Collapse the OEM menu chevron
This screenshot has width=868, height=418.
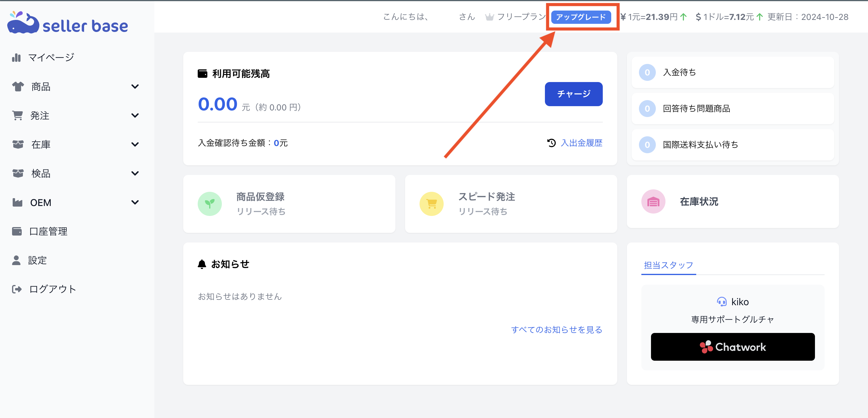[135, 202]
